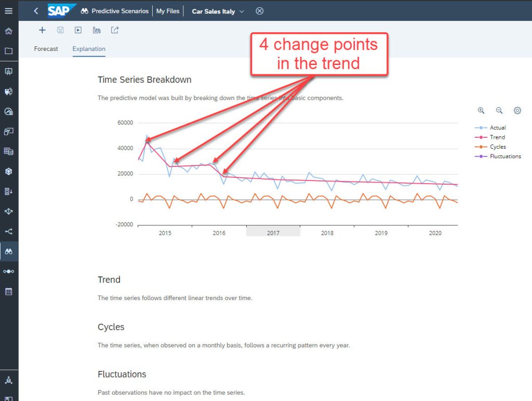532x401 pixels.
Task: Open the My Files breadcrumb link
Action: pos(168,11)
